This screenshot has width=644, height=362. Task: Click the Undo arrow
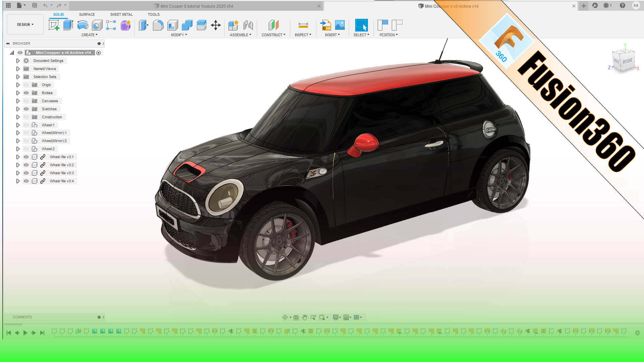point(45,5)
